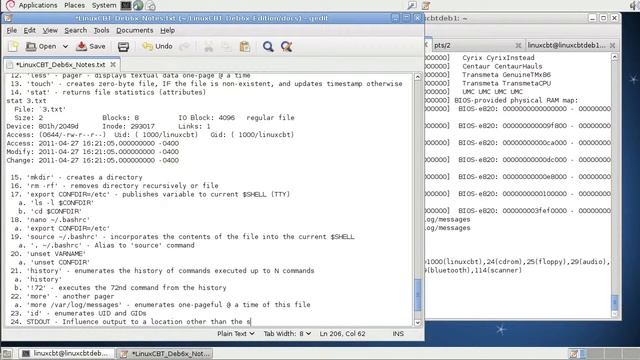Open the Tab Width dropdown
This screenshot has width=640, height=360.
[287, 333]
